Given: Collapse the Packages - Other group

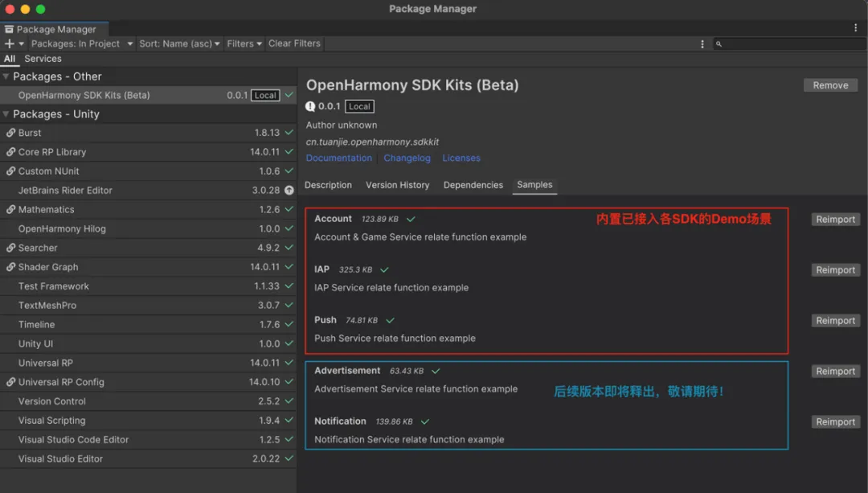Looking at the screenshot, I should click(x=6, y=76).
